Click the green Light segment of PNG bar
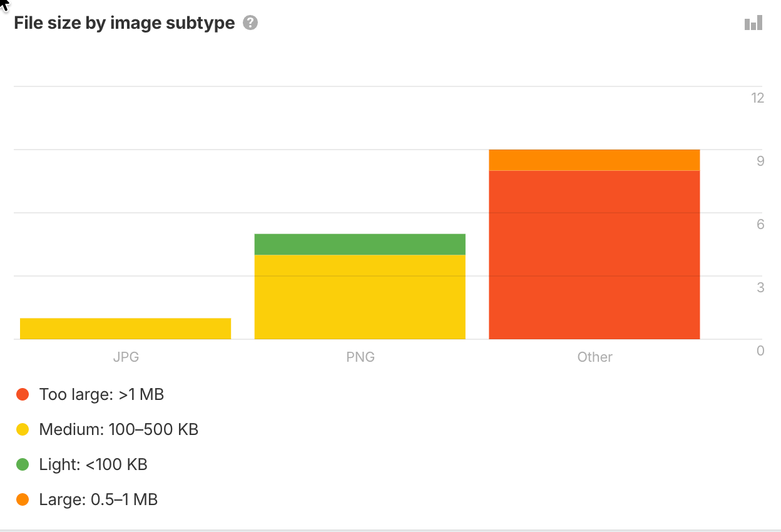This screenshot has height=532, width=781. click(x=360, y=244)
